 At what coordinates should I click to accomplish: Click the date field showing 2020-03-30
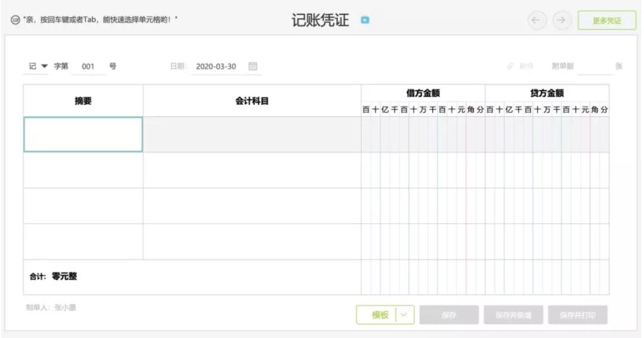coord(216,67)
